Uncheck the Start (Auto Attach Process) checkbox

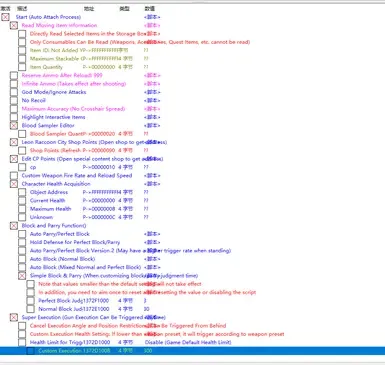pos(5,17)
